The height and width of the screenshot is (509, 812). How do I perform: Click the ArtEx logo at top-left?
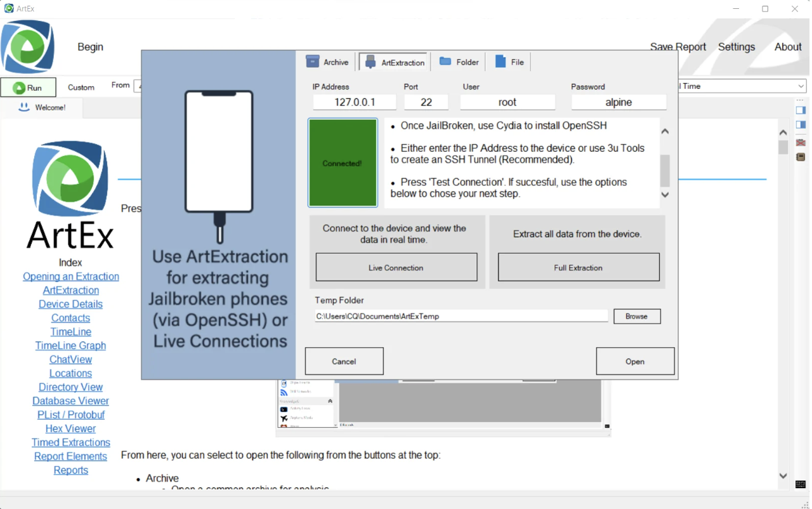click(x=27, y=47)
